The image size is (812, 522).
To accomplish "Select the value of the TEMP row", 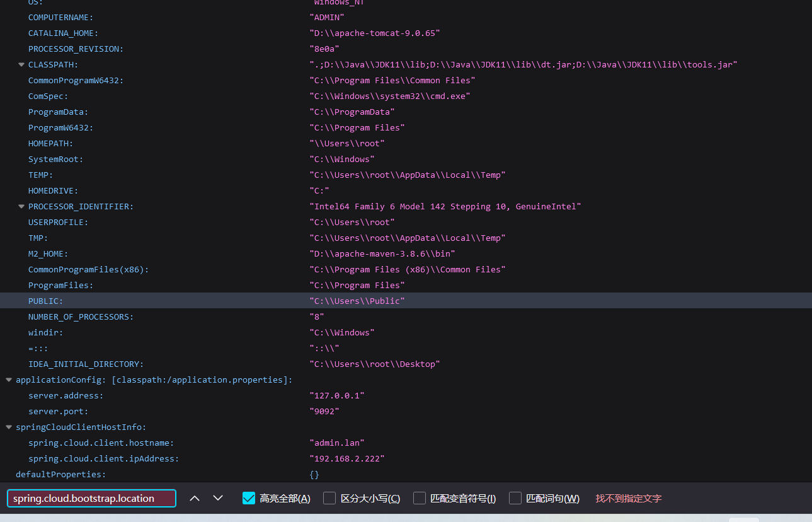I will point(408,175).
